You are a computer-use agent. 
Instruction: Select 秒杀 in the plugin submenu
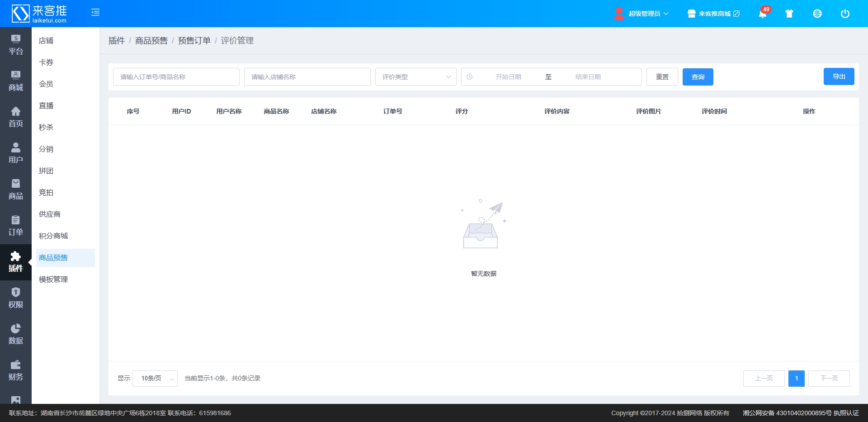46,128
